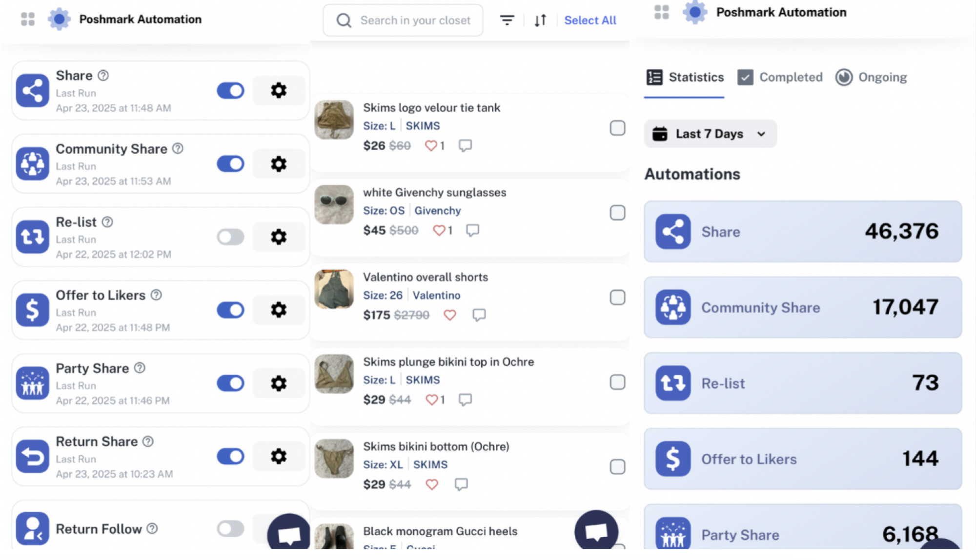
Task: Click Size: XL on Skims bikini bottom
Action: click(383, 465)
